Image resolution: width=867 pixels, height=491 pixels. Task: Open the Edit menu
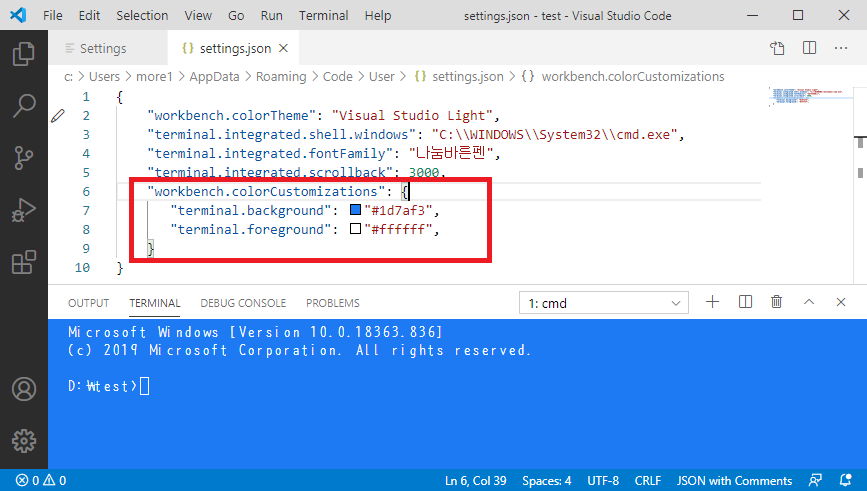pyautogui.click(x=89, y=15)
